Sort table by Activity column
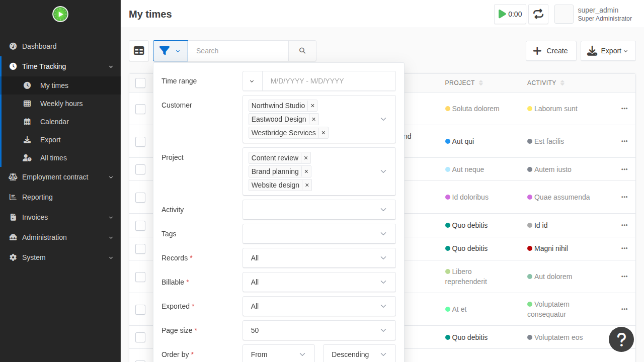Viewport: 644px width, 362px height. [x=546, y=83]
